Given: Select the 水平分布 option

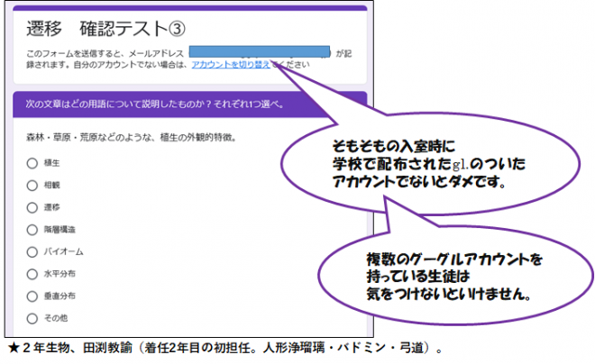Looking at the screenshot, I should pyautogui.click(x=32, y=273).
